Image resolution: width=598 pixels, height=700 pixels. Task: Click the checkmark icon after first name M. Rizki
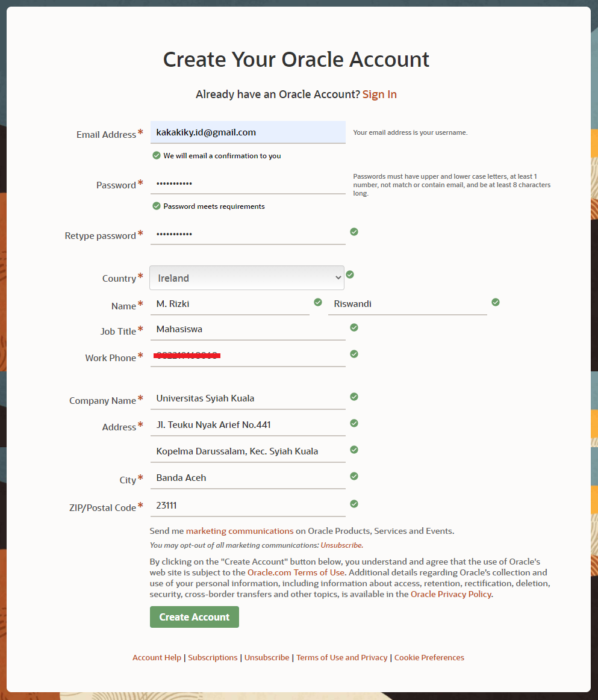coord(317,302)
